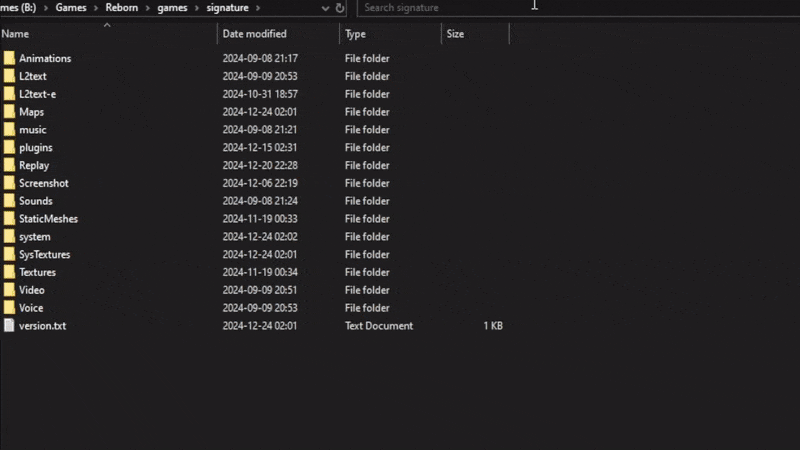Navigate to Reborn breadcrumb
800x450 pixels.
pos(121,8)
